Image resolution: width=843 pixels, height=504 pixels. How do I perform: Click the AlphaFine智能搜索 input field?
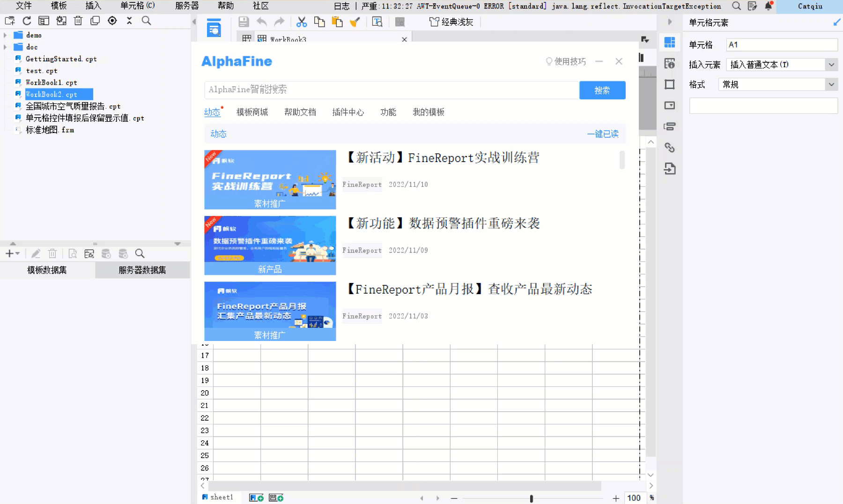point(392,90)
